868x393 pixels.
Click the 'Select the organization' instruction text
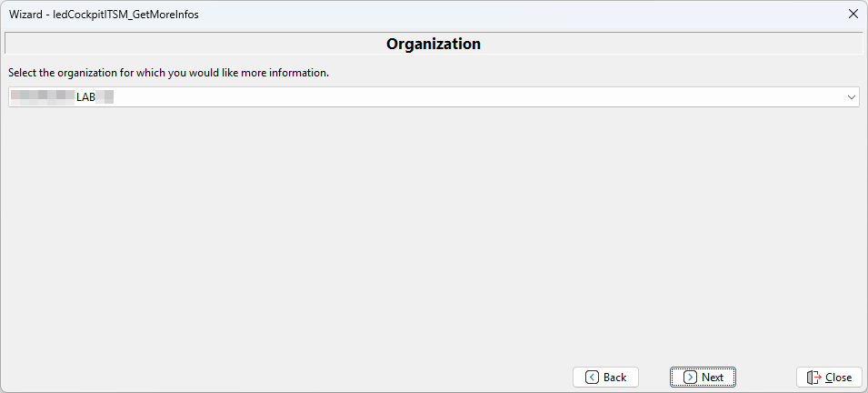(168, 73)
